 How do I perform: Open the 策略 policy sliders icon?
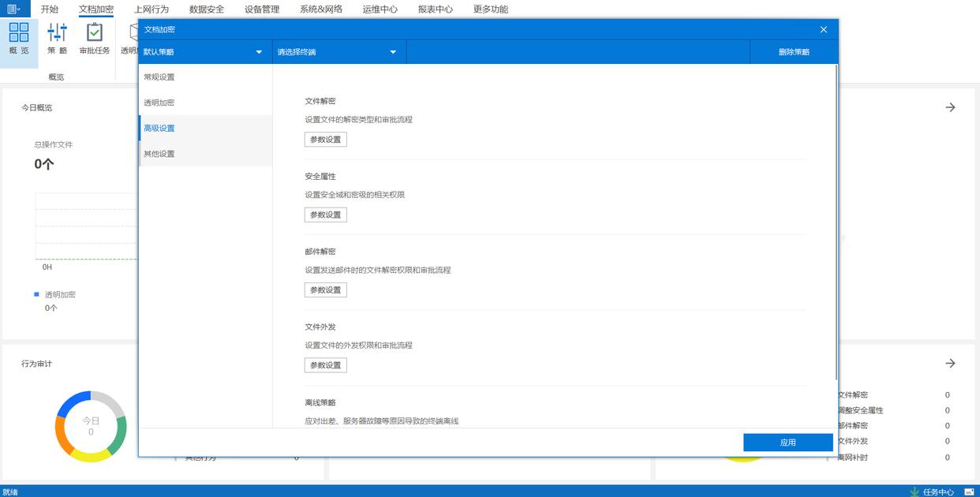pos(57,32)
